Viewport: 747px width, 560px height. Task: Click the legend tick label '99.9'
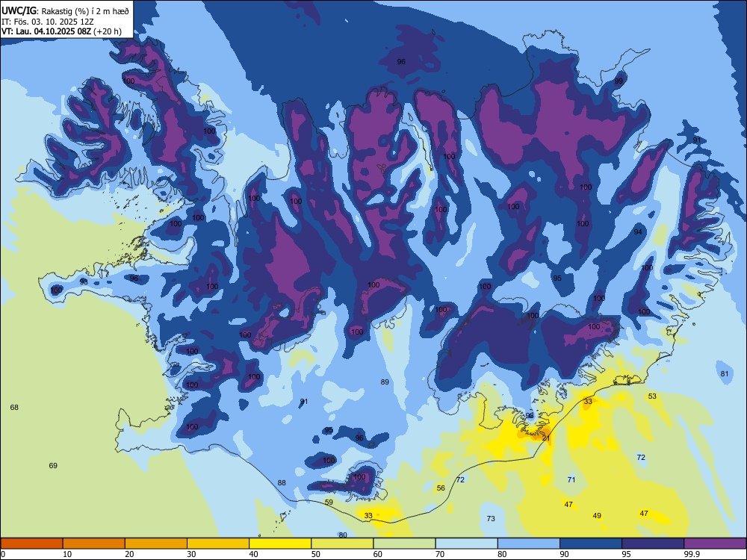click(692, 554)
